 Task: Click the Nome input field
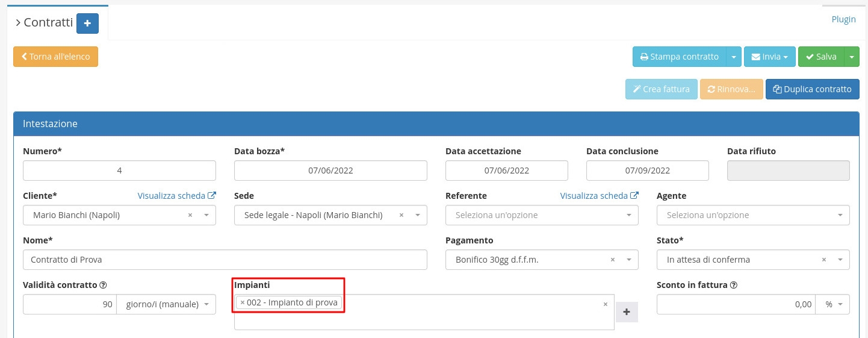coord(225,260)
